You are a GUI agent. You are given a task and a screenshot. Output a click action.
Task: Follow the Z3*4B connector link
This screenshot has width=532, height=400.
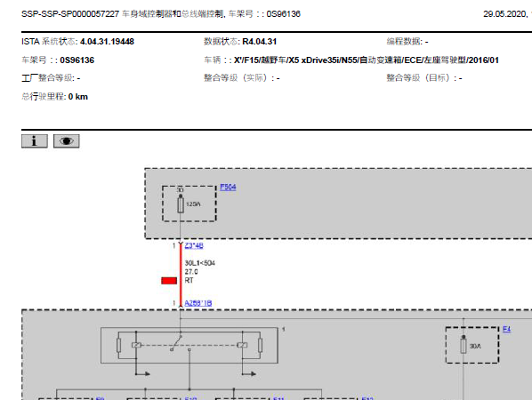[x=194, y=245]
